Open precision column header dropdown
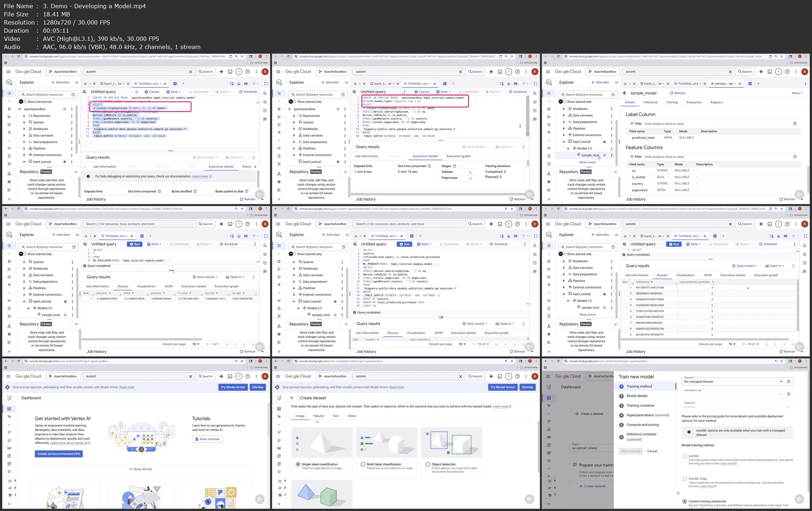Screen dimensions: 812x511 point(110,293)
